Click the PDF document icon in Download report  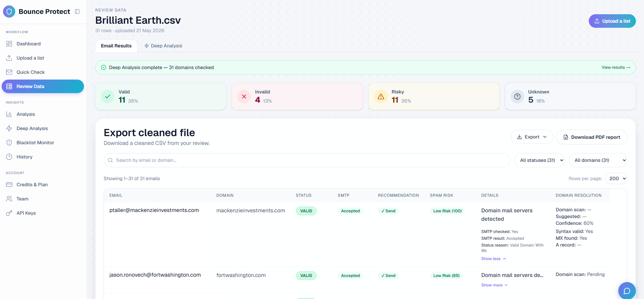click(566, 137)
